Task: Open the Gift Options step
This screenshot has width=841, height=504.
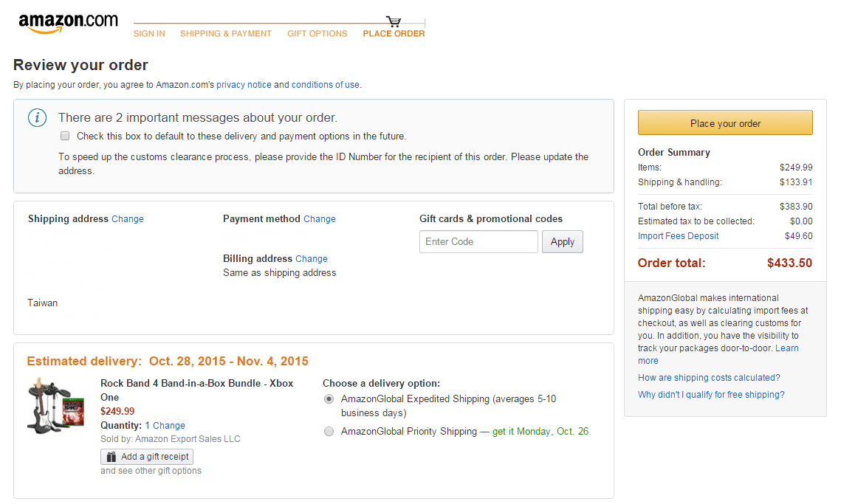Action: pos(317,34)
